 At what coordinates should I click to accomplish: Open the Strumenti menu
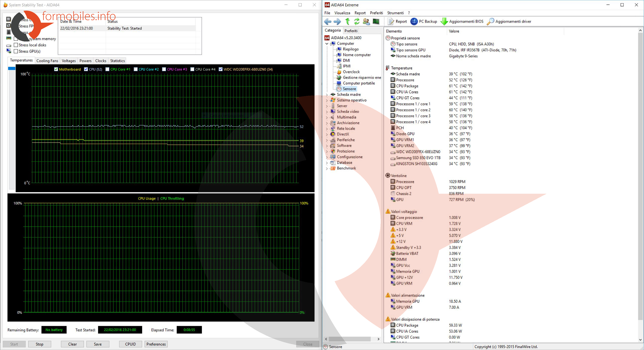[x=395, y=13]
